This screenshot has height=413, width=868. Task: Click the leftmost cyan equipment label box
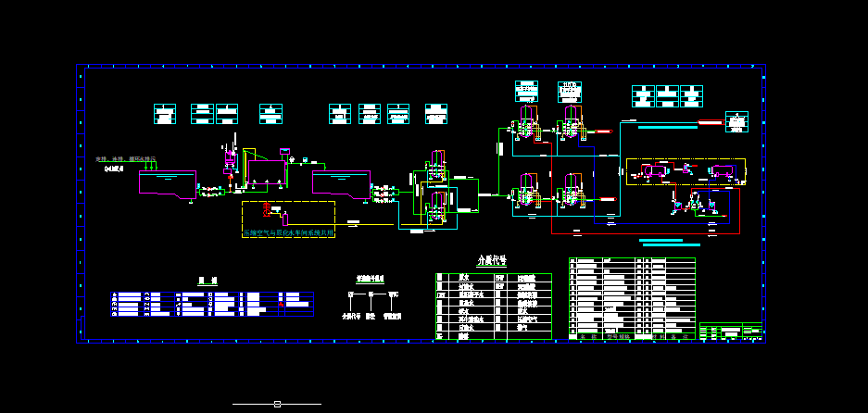tap(165, 114)
